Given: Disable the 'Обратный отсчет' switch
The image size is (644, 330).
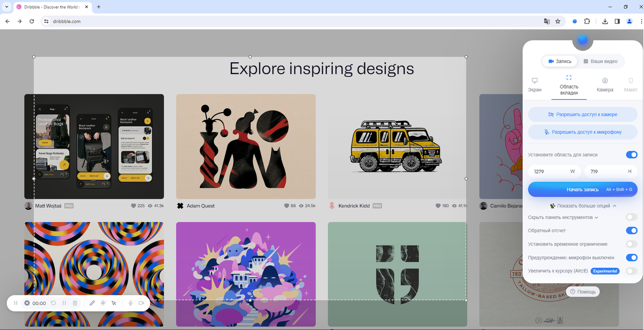Looking at the screenshot, I should pyautogui.click(x=632, y=231).
